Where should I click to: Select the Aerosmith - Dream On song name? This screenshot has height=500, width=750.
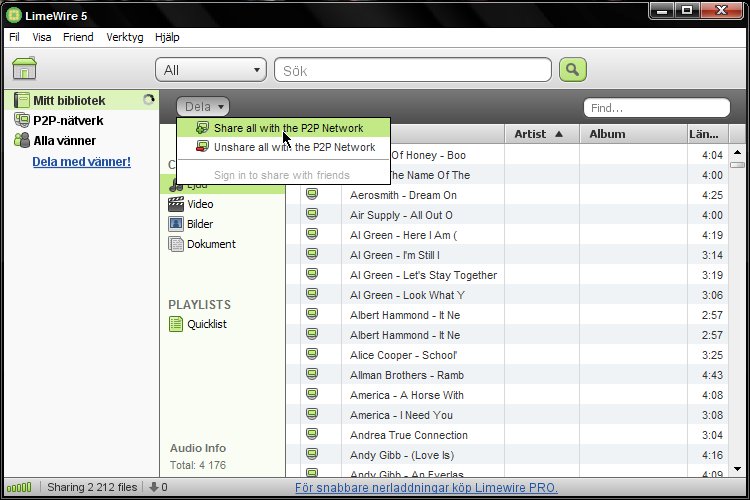tap(403, 195)
